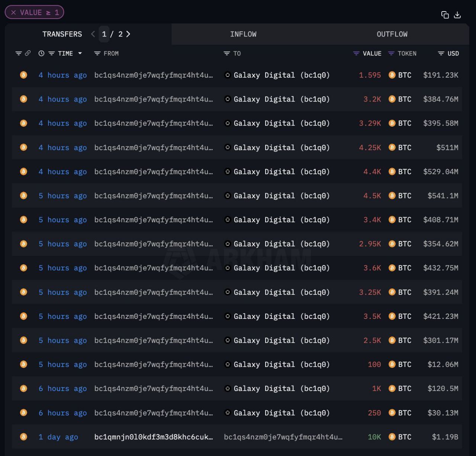Image resolution: width=476 pixels, height=456 pixels.
Task: Expand the TIME sort dropdown arrow
Action: (x=80, y=54)
